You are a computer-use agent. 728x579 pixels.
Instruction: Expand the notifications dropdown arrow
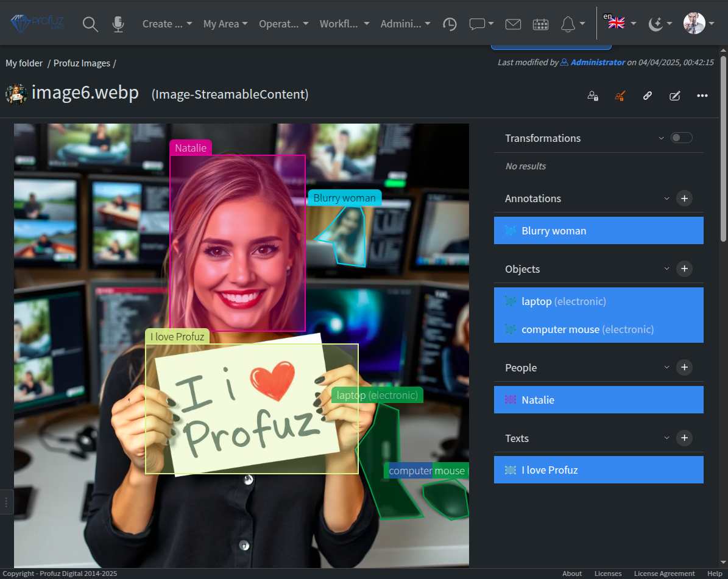click(582, 24)
